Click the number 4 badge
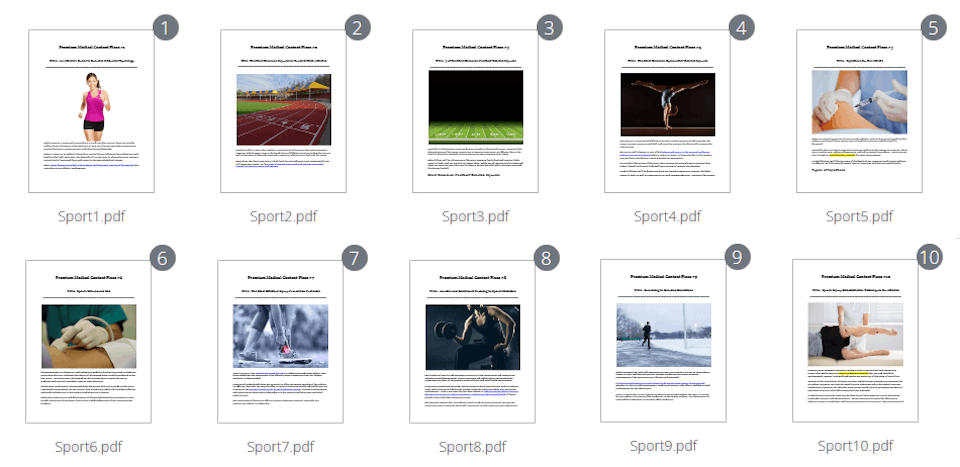This screenshot has height=467, width=960. [x=741, y=28]
